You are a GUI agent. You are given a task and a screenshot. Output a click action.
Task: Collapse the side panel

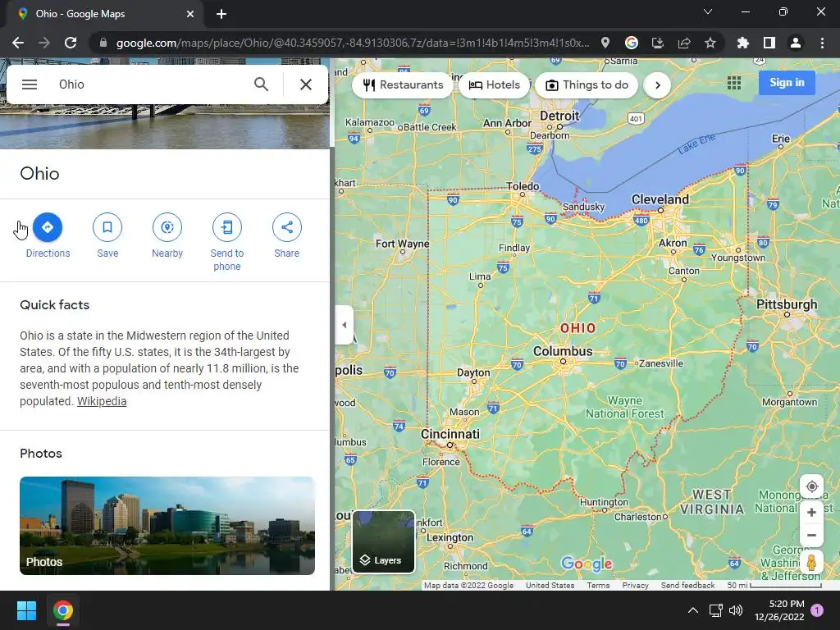[x=344, y=325]
